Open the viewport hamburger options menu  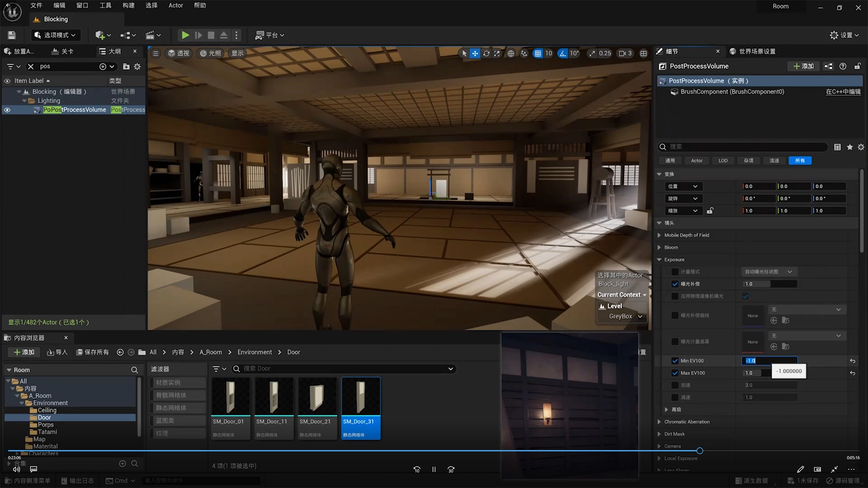click(156, 53)
